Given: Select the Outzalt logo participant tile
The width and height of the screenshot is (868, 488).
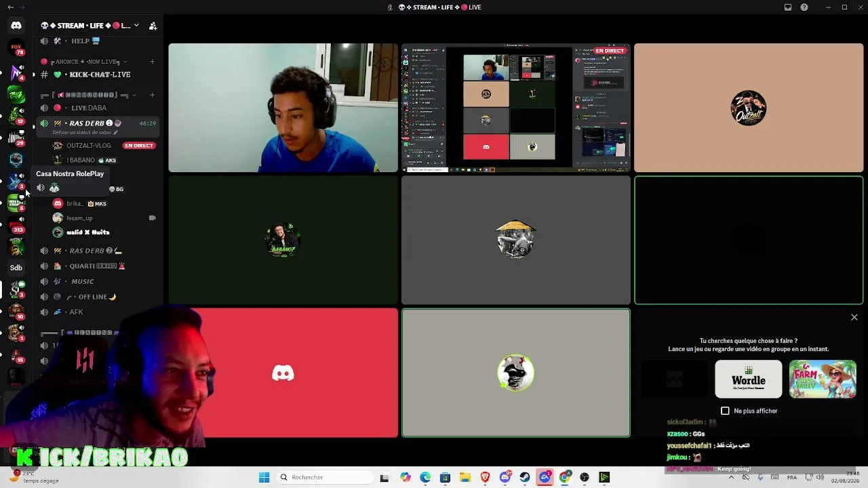Looking at the screenshot, I should pos(749,108).
